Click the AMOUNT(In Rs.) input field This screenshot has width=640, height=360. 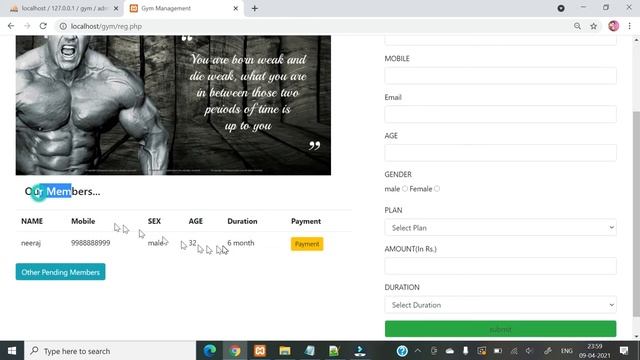tap(500, 266)
